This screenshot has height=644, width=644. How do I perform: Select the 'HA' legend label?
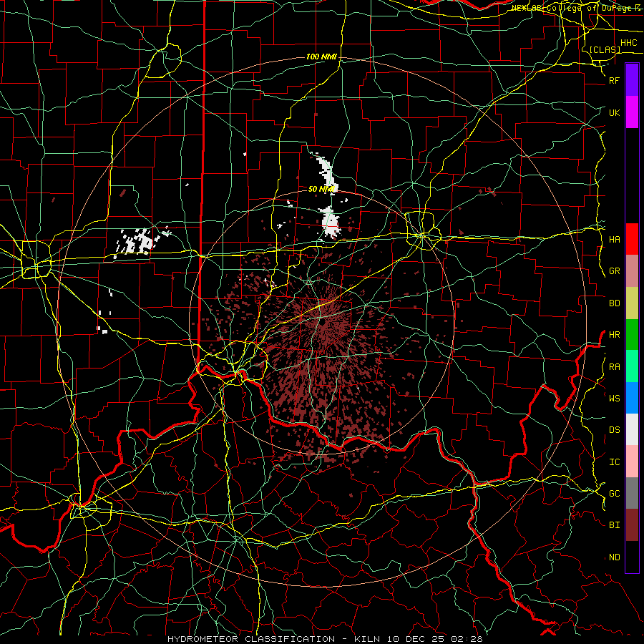pyautogui.click(x=615, y=239)
